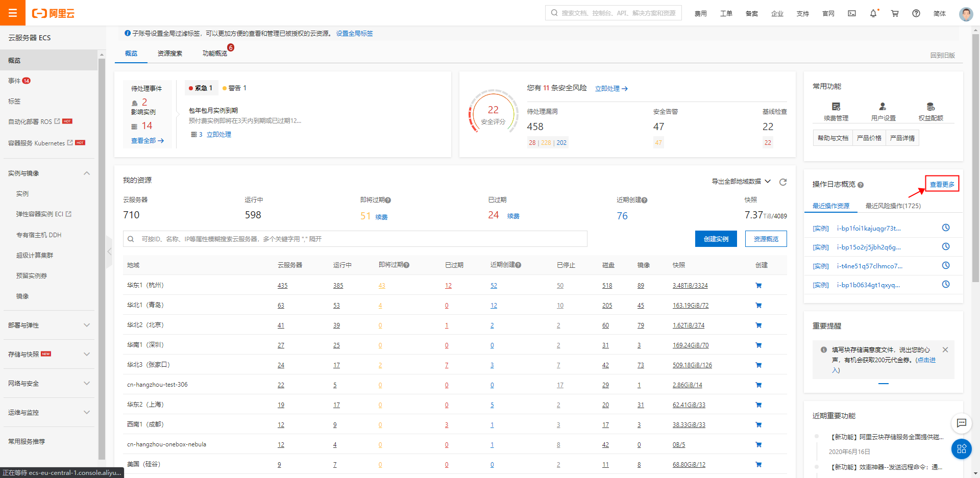Select 紧急 1 event filter tab
This screenshot has width=980, height=478.
point(201,88)
